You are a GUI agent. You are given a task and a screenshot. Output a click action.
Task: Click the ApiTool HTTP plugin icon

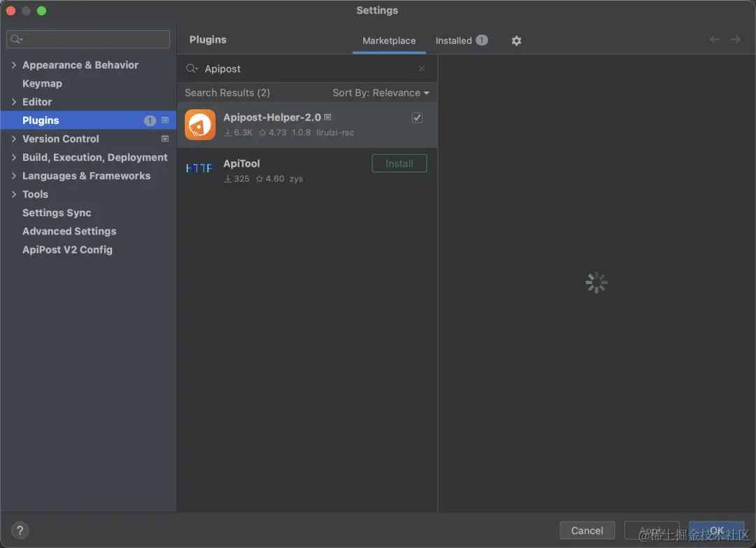point(199,168)
